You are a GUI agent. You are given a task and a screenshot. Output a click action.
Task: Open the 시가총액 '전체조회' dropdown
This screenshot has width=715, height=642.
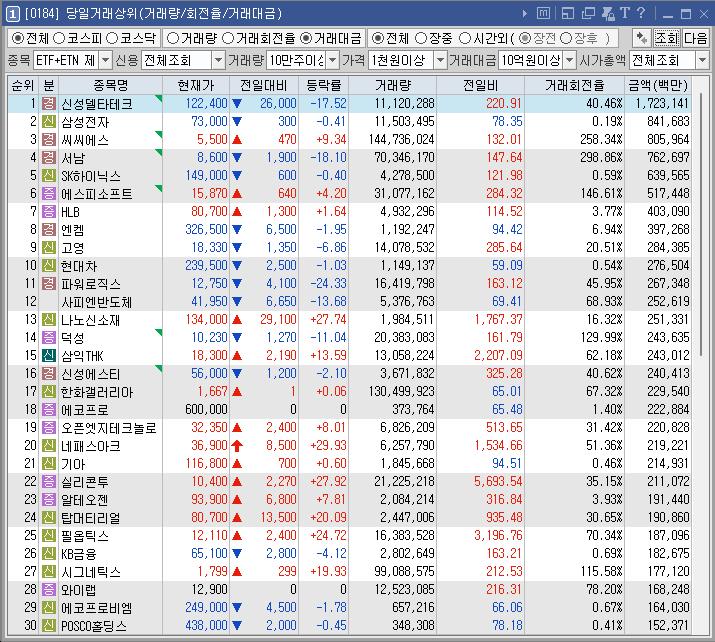coord(702,60)
